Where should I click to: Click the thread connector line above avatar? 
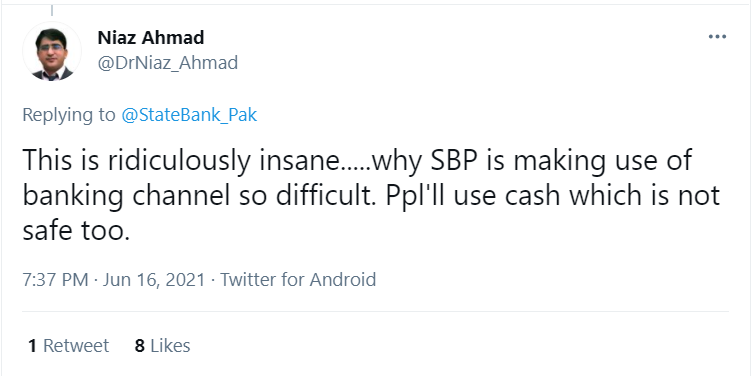pos(51,10)
